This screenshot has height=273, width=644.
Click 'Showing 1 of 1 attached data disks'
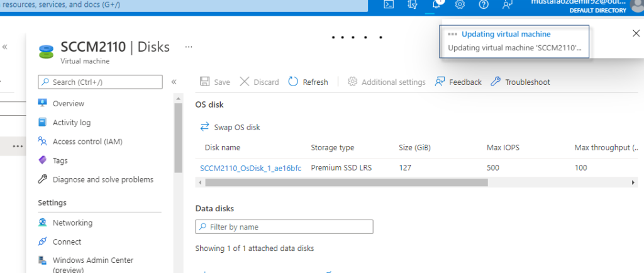click(x=254, y=248)
